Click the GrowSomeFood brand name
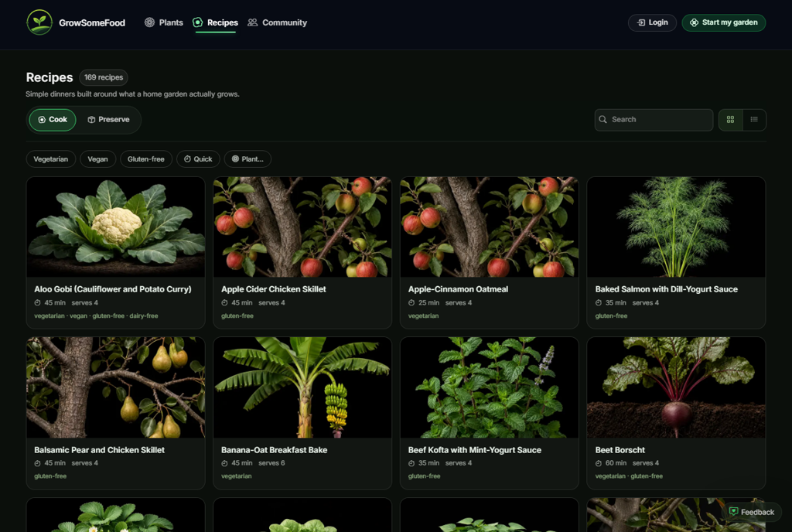This screenshot has height=532, width=792. (92, 22)
